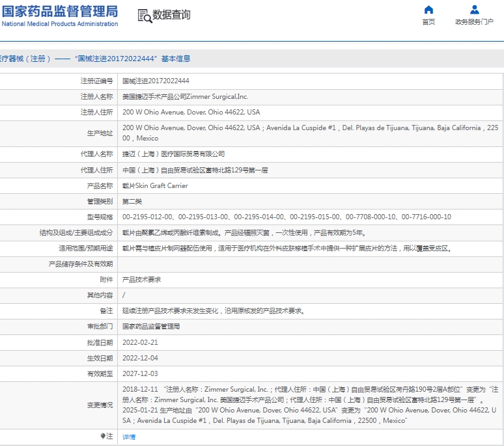This screenshot has width=504, height=447.
Task: Click the 适用范围/预期用途 row label
Action: pyautogui.click(x=86, y=249)
